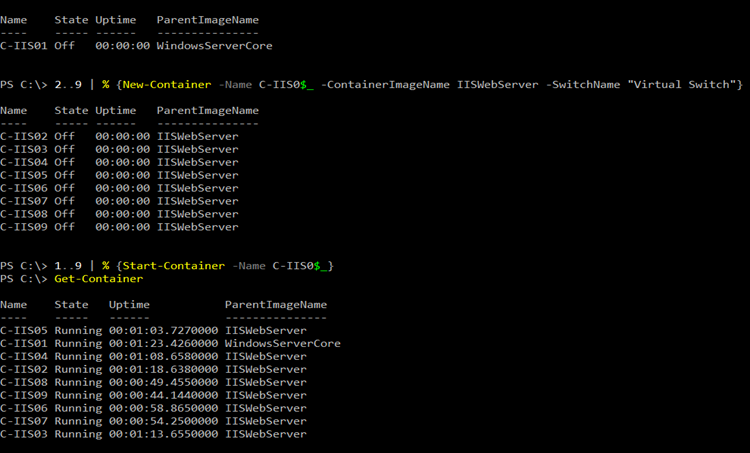Click C-IIS08 in the Off containers list

pyautogui.click(x=23, y=214)
